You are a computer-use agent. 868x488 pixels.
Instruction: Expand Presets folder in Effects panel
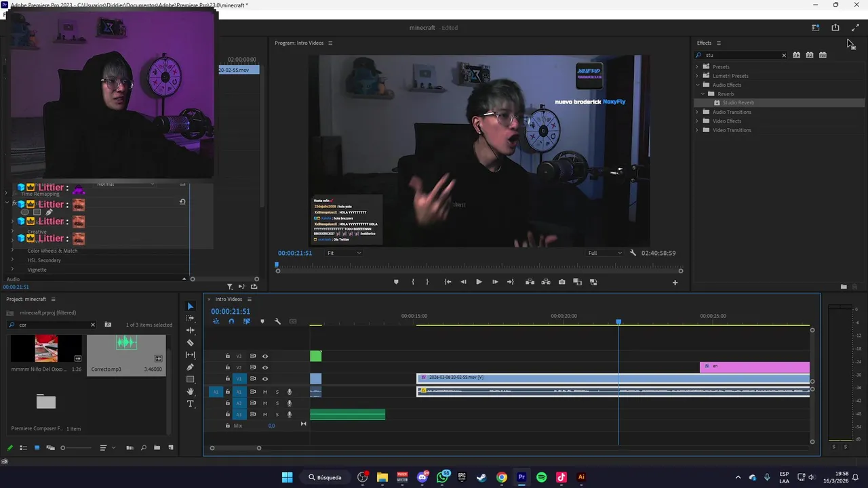coord(697,66)
